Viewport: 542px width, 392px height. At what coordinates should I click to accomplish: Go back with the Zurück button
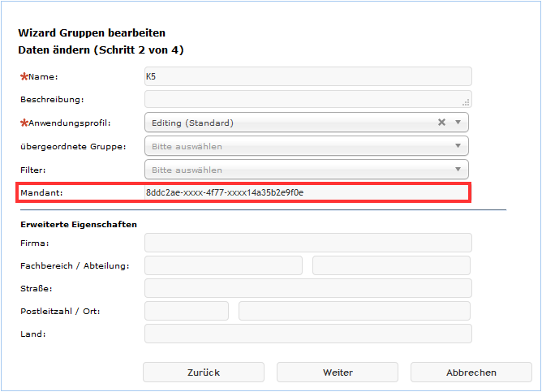pos(204,373)
